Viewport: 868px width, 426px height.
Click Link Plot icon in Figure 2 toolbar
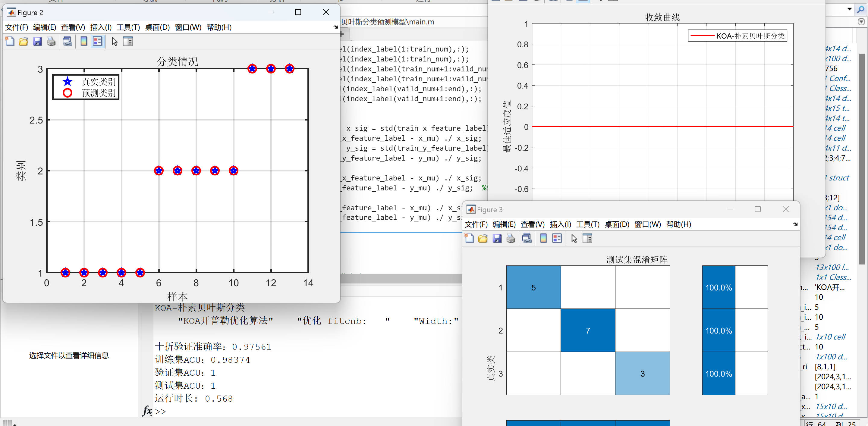[68, 41]
